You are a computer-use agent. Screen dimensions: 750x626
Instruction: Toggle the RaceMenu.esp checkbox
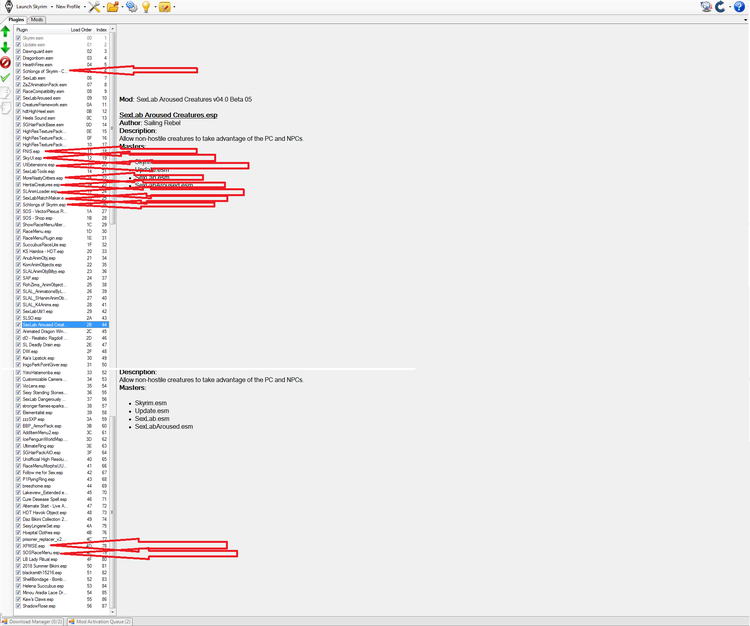click(x=18, y=231)
